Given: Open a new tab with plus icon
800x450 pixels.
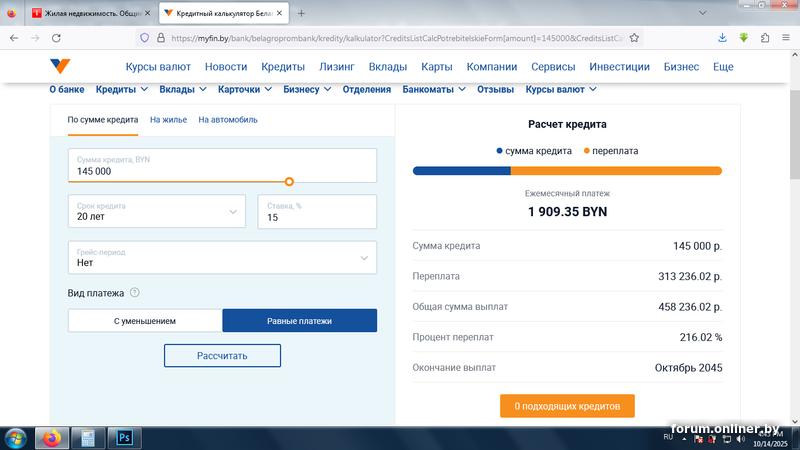Looking at the screenshot, I should pos(301,13).
